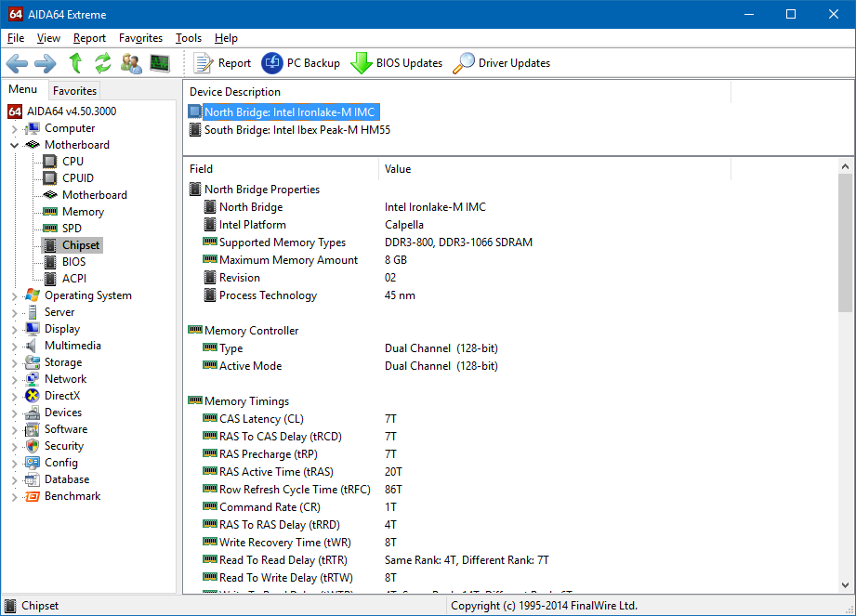Image resolution: width=856 pixels, height=616 pixels.
Task: Select the BIOS chip icon
Action: coord(50,262)
